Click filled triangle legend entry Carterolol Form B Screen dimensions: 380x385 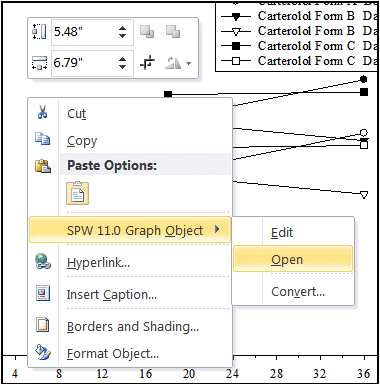click(x=298, y=16)
